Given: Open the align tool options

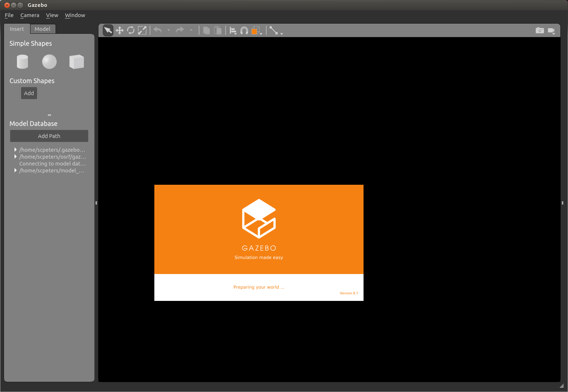Looking at the screenshot, I should point(233,31).
